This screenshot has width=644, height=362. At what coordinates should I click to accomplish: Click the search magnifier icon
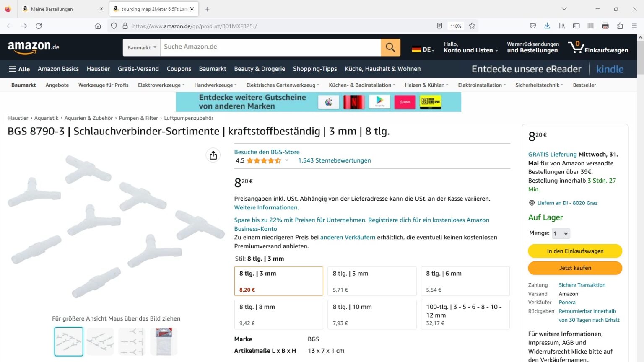(x=390, y=47)
